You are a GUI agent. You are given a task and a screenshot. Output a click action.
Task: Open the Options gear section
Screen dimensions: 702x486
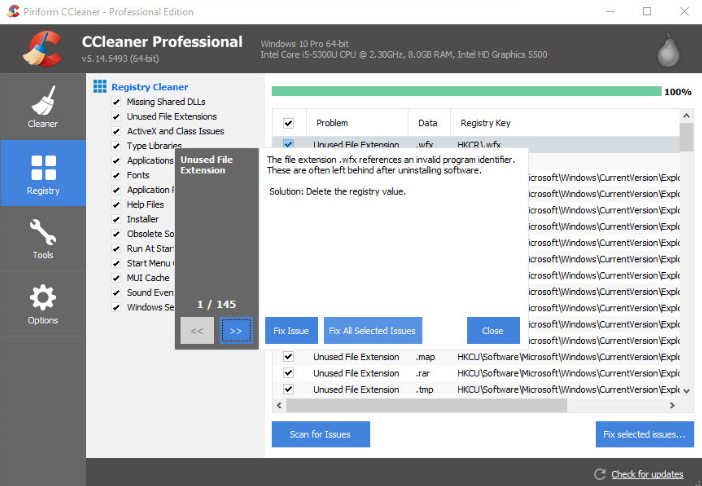click(x=43, y=304)
